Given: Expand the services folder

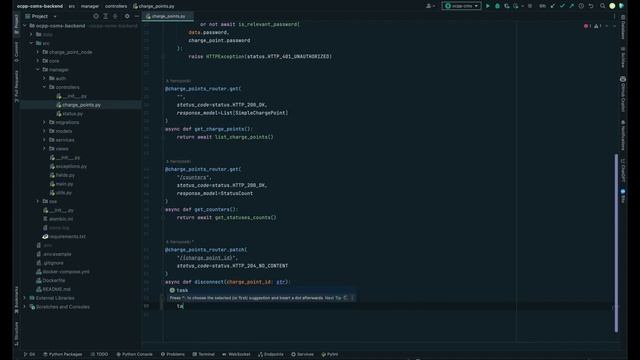Looking at the screenshot, I should (44, 140).
